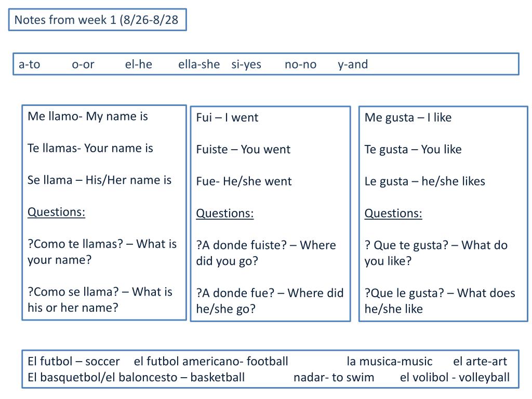Click the '?Como te llamas?' question
The height and width of the screenshot is (399, 532).
point(75,244)
